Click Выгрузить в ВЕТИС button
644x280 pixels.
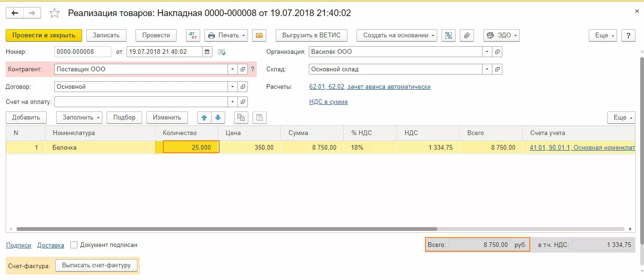click(x=311, y=35)
